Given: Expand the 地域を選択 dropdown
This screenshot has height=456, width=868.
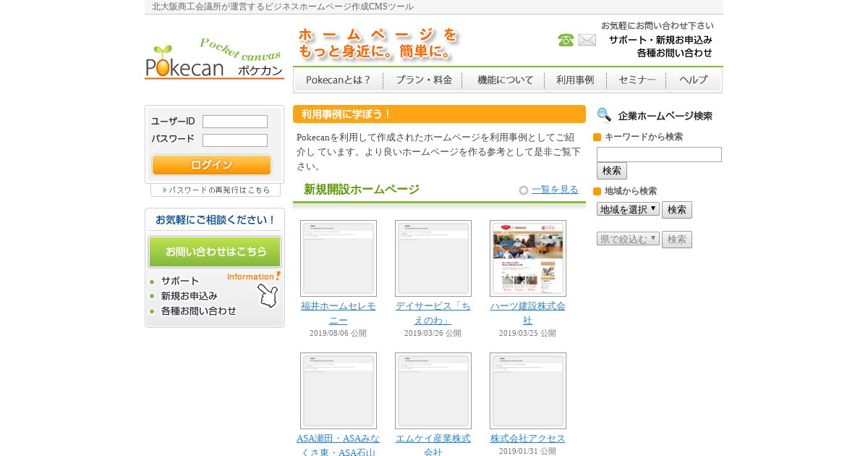Looking at the screenshot, I should pos(628,209).
